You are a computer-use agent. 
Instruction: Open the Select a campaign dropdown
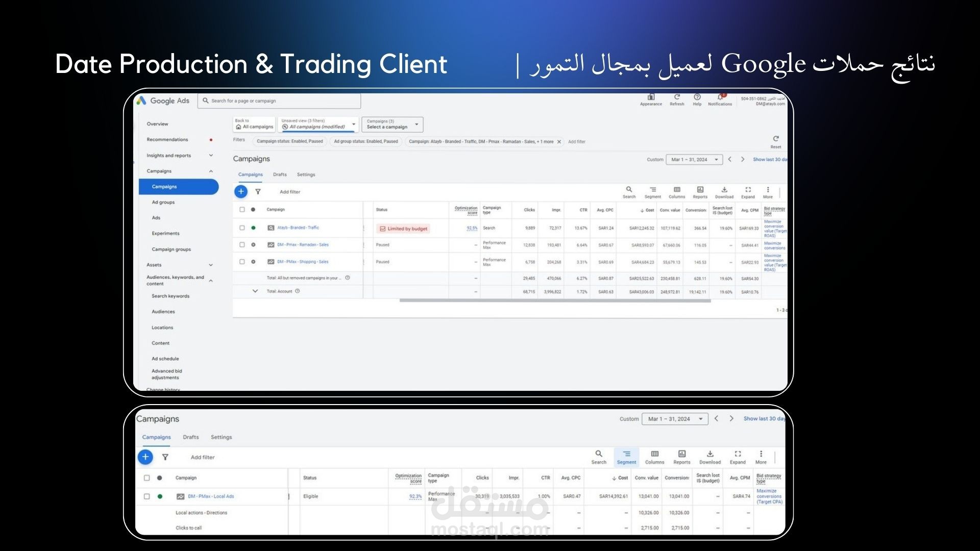[392, 124]
